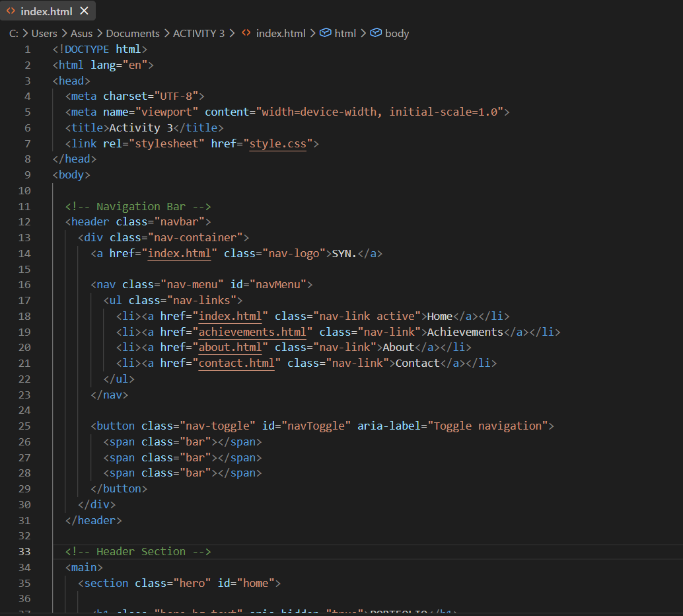Image resolution: width=683 pixels, height=616 pixels.
Task: Click the 'Home' link text on line 18
Action: click(440, 316)
